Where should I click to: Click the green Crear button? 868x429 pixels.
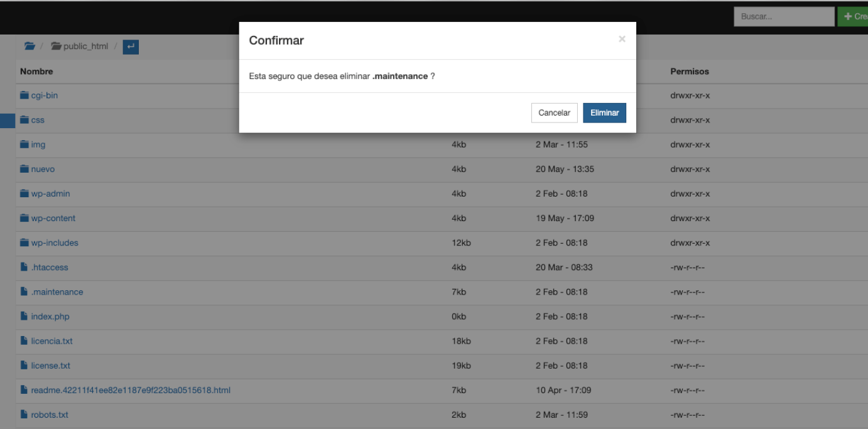pos(853,17)
